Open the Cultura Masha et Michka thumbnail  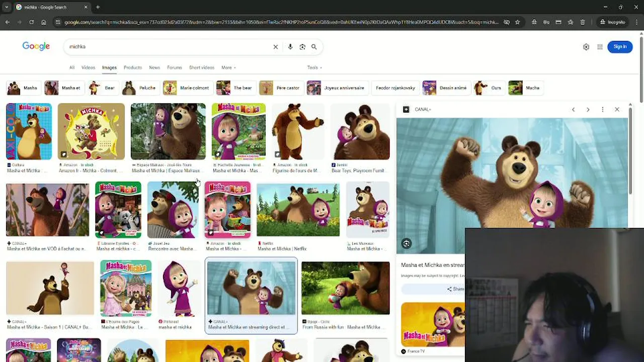(x=29, y=132)
